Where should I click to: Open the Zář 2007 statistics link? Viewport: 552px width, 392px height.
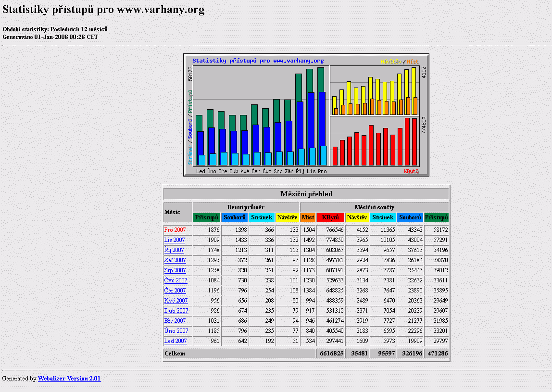pos(175,260)
